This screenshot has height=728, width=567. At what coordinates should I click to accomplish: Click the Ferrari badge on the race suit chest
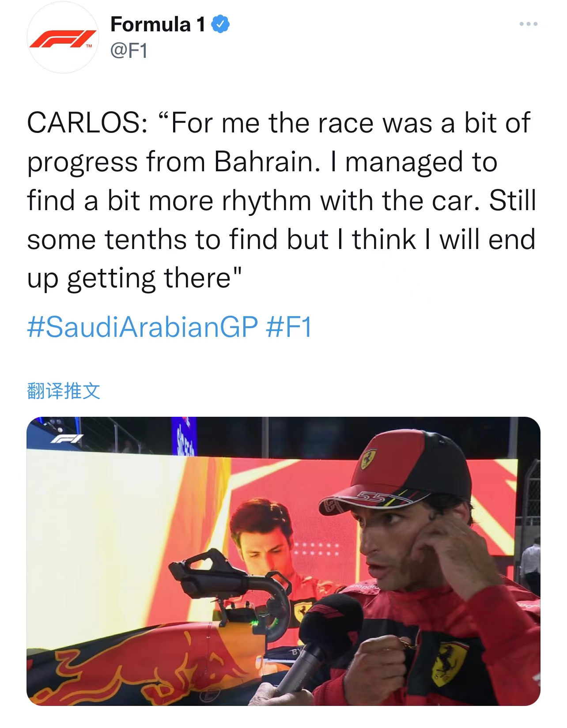[x=447, y=663]
